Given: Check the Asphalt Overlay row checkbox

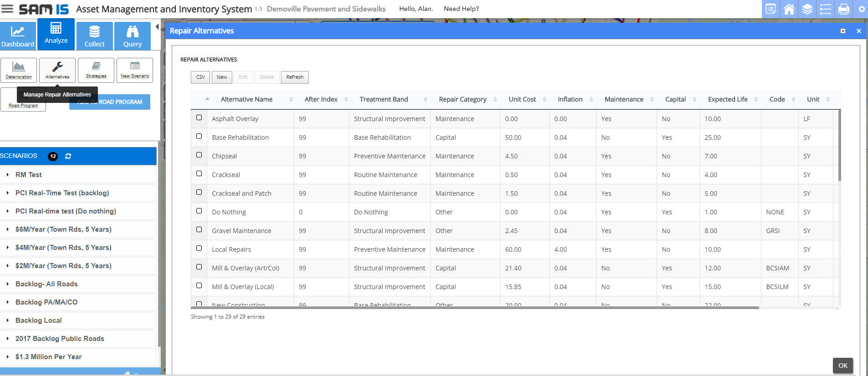Looking at the screenshot, I should point(199,118).
